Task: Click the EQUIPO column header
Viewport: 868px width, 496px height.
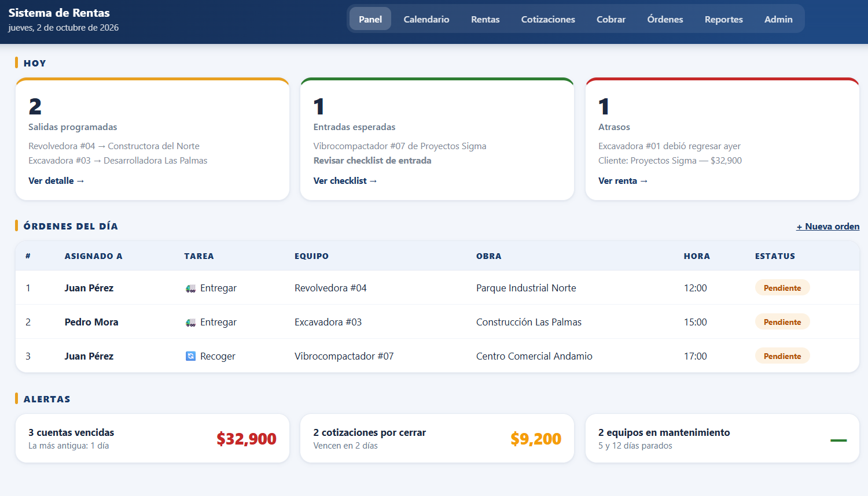Action: click(x=311, y=256)
